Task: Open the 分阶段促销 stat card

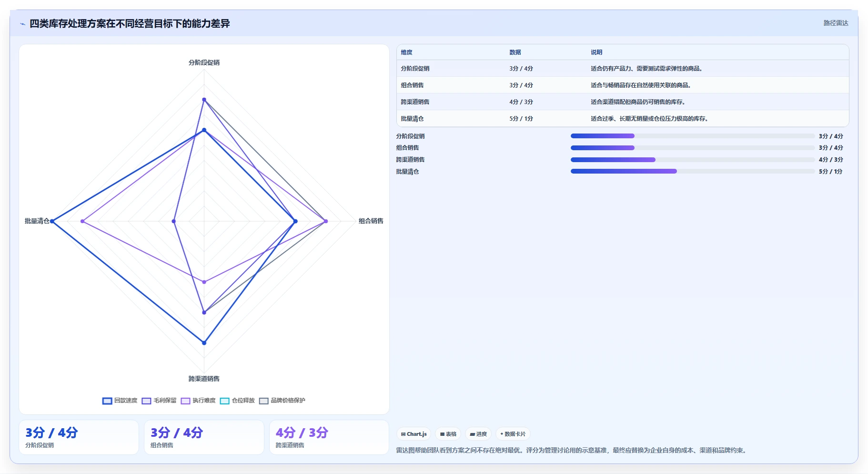Action: click(x=79, y=437)
